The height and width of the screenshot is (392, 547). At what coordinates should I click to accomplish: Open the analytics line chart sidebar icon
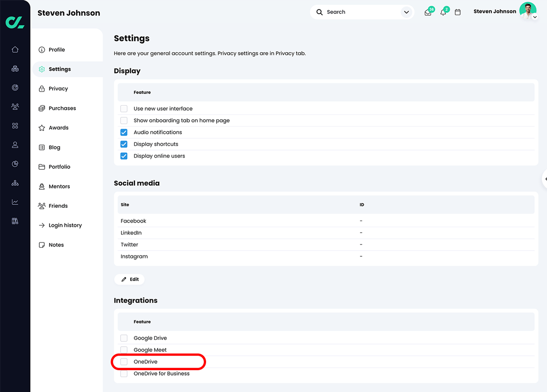[15, 202]
